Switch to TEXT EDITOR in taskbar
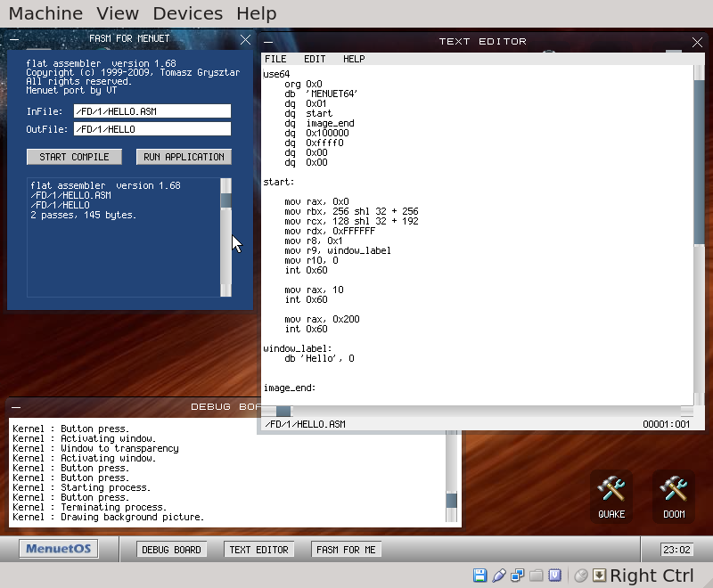This screenshot has width=713, height=588. click(258, 550)
